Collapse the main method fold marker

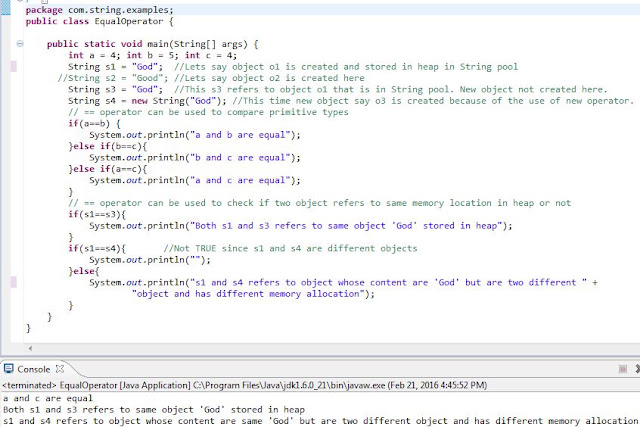point(20,44)
